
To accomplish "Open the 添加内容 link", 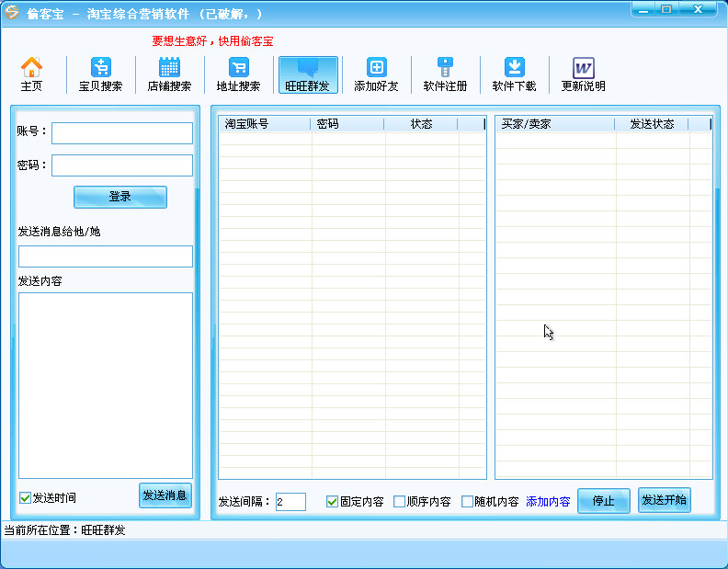I will (x=548, y=502).
